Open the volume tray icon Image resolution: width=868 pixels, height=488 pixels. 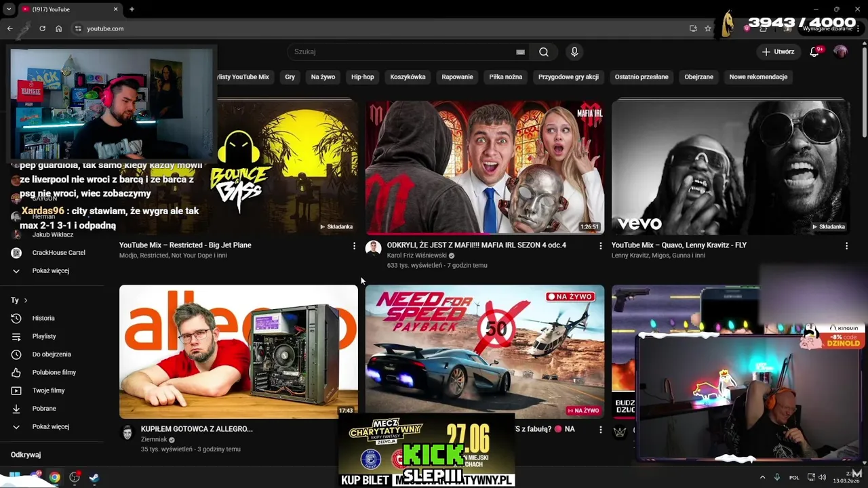(x=822, y=477)
